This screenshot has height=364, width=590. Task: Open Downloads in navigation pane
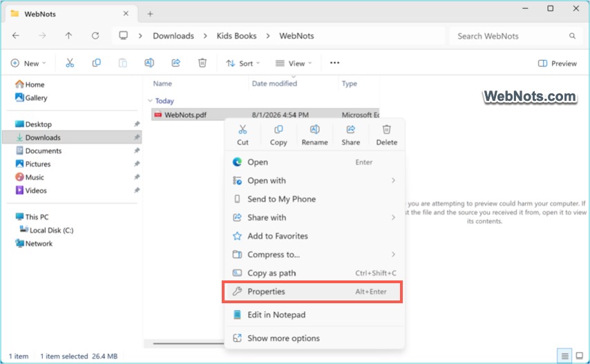(x=72, y=137)
